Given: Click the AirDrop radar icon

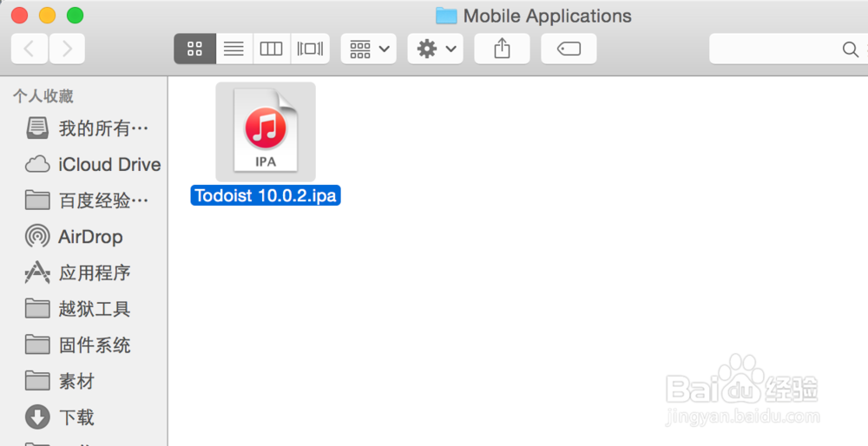Looking at the screenshot, I should 37,236.
